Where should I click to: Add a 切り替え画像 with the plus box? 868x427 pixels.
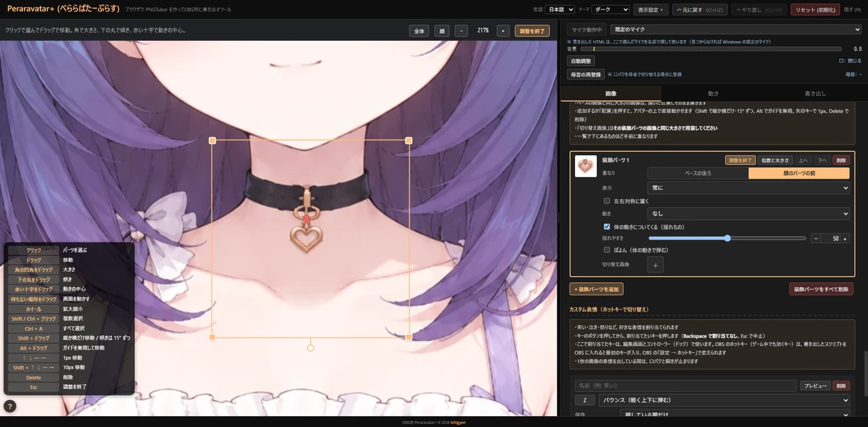tap(655, 265)
